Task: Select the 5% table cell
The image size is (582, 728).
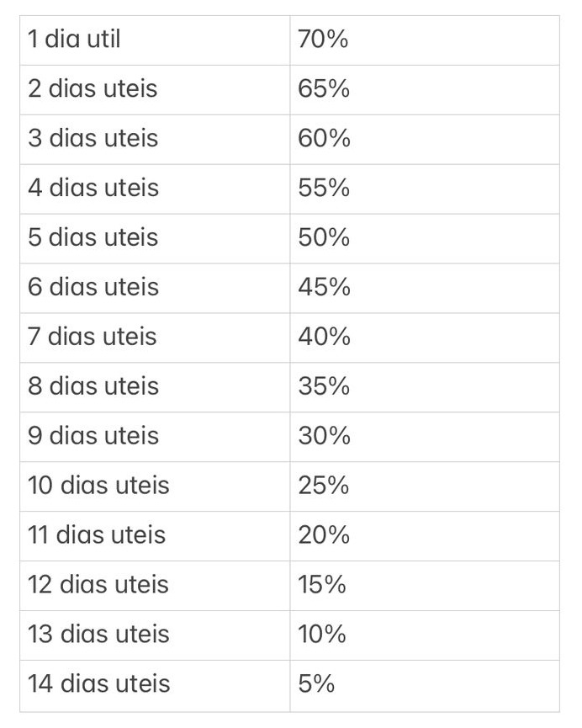Action: [316, 685]
